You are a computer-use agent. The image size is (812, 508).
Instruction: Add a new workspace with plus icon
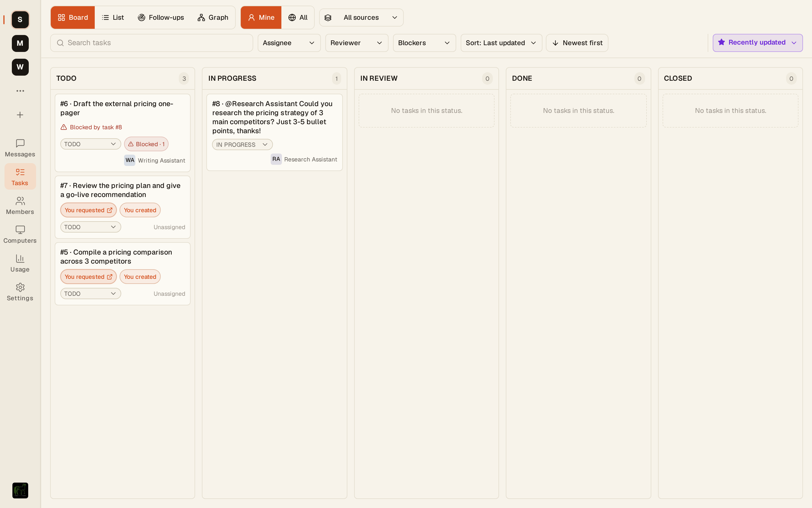20,115
